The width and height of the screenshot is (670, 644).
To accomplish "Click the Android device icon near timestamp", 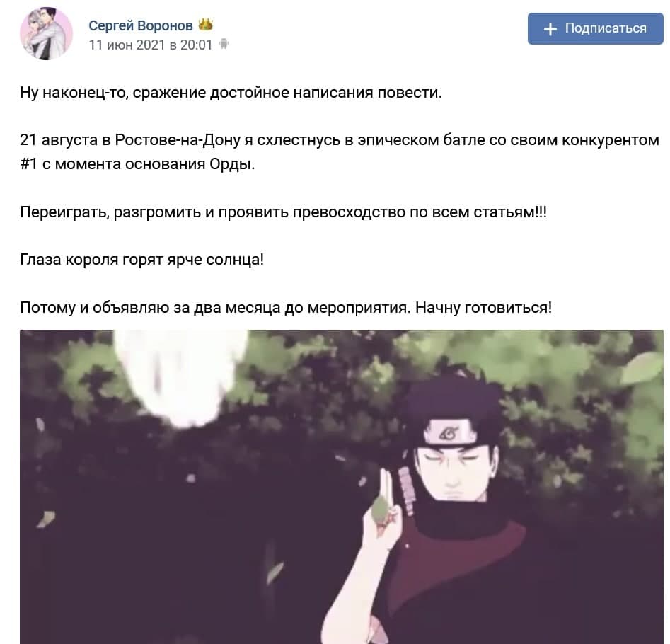I will click(x=224, y=44).
